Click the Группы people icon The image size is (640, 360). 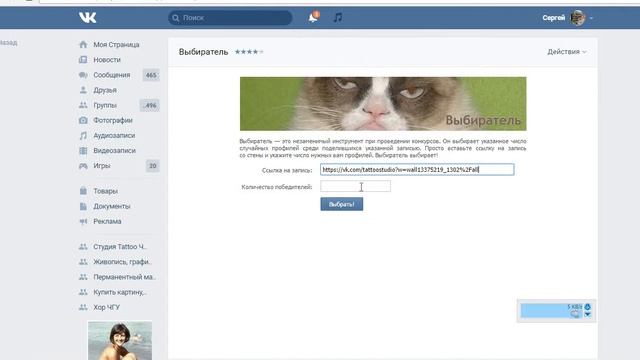83,105
